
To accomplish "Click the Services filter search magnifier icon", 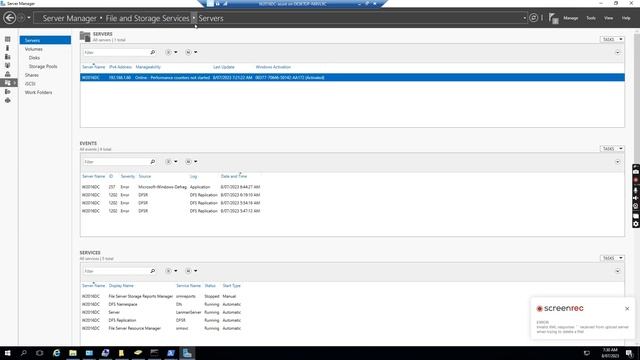I will [x=153, y=271].
